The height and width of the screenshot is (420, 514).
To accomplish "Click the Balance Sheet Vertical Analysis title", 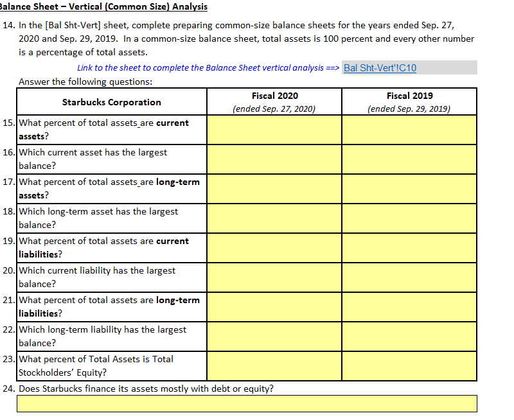I will (x=103, y=6).
